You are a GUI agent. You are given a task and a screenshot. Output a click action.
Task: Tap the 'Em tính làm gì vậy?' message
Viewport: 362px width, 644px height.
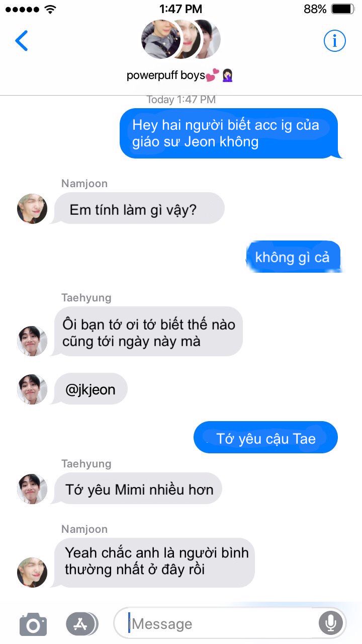138,208
